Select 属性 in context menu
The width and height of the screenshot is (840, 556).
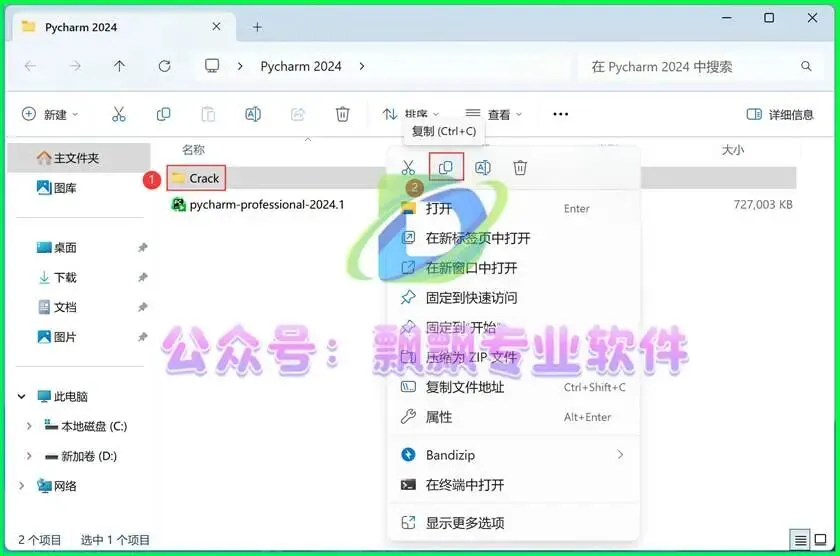pyautogui.click(x=513, y=417)
